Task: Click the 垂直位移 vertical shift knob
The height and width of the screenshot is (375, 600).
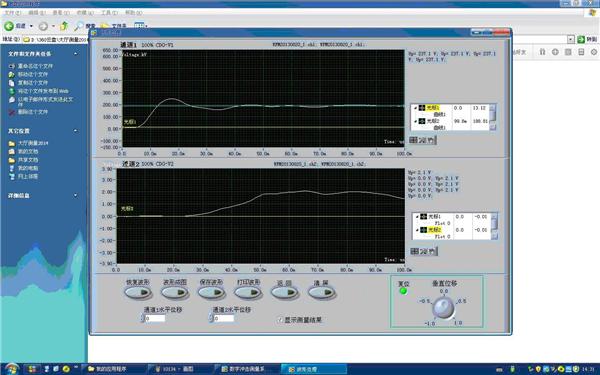Action: [443, 307]
